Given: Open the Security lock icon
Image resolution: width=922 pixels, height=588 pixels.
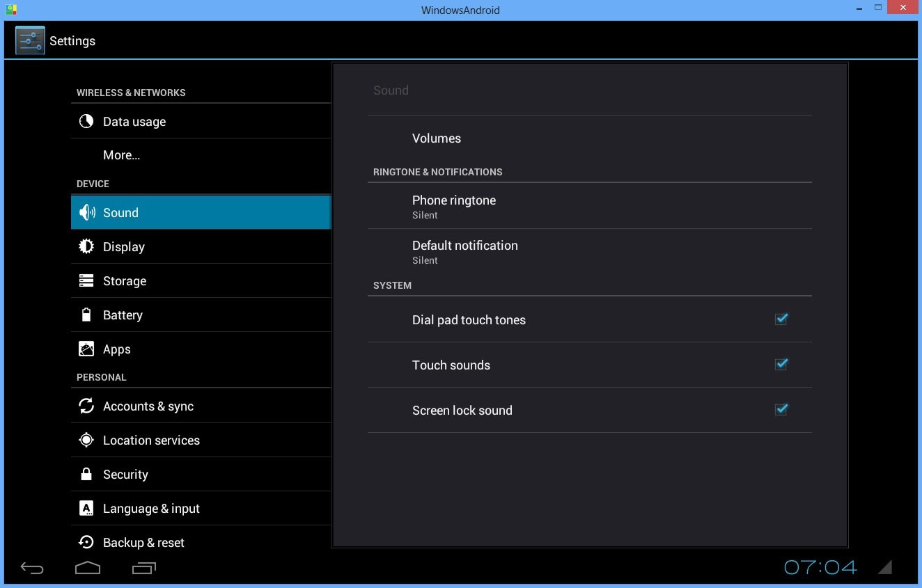Looking at the screenshot, I should click(86, 474).
